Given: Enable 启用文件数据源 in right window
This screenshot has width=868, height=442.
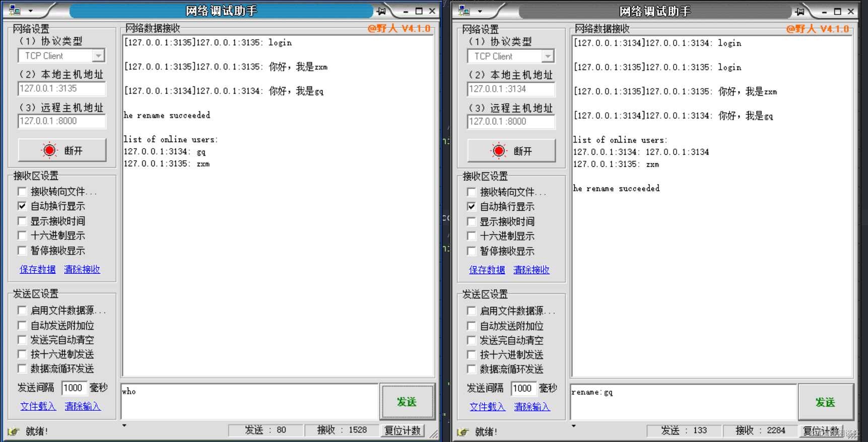Looking at the screenshot, I should [472, 311].
